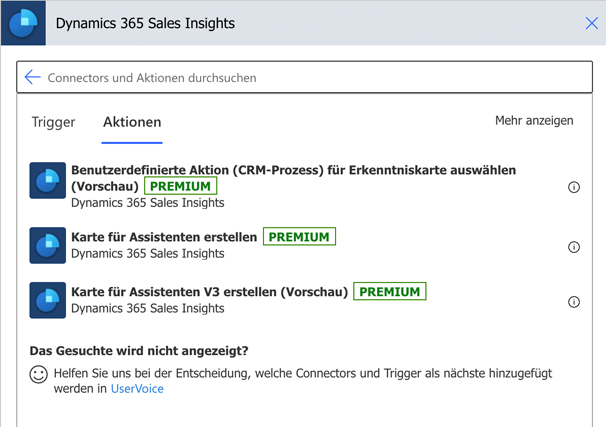Open the UserVoice link
This screenshot has width=606, height=427.
[137, 389]
